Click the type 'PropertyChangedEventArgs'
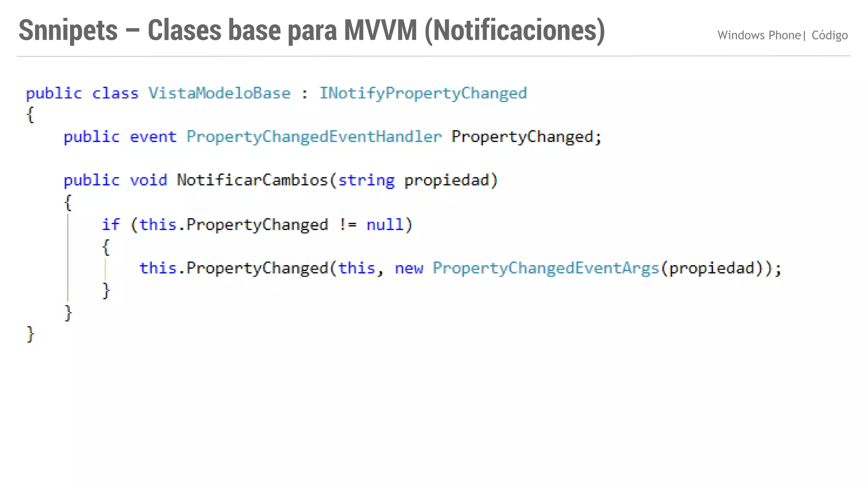This screenshot has height=488, width=868. tap(546, 268)
